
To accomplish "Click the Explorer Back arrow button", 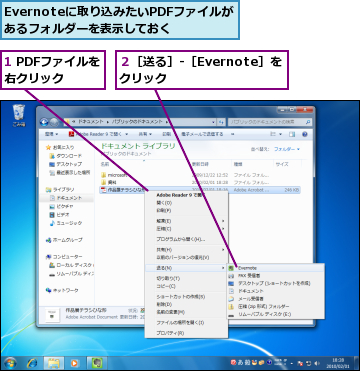I will (44, 122).
